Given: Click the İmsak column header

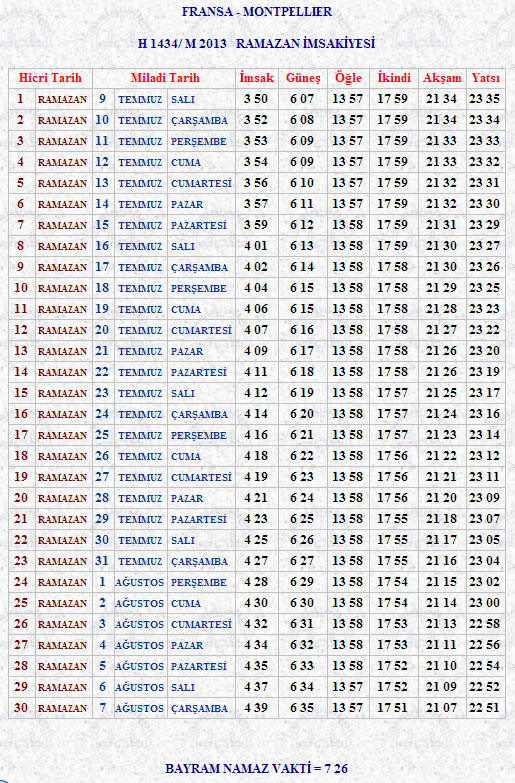Looking at the screenshot, I should click(x=257, y=78).
